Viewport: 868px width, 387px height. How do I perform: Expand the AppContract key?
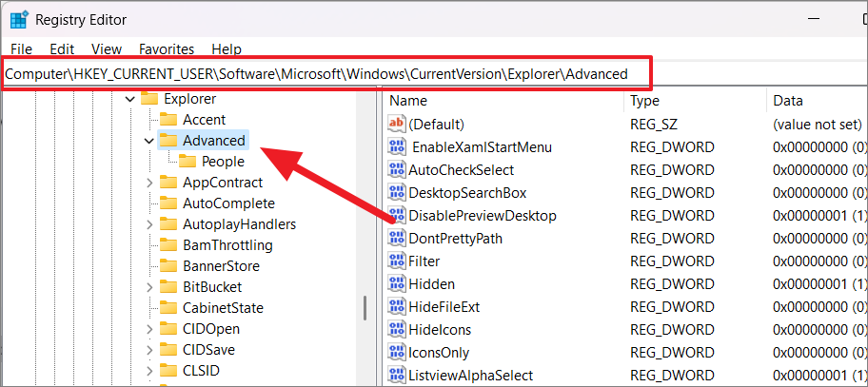pyautogui.click(x=148, y=183)
